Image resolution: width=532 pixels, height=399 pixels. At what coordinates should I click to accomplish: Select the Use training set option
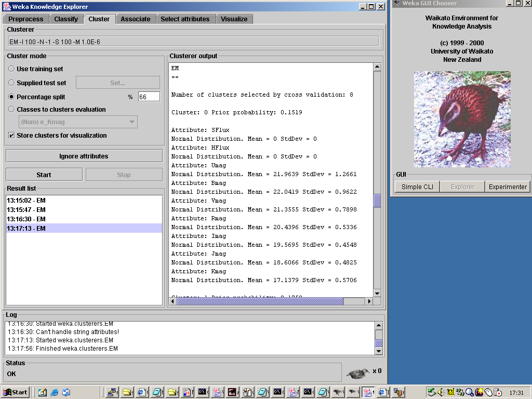(x=11, y=69)
